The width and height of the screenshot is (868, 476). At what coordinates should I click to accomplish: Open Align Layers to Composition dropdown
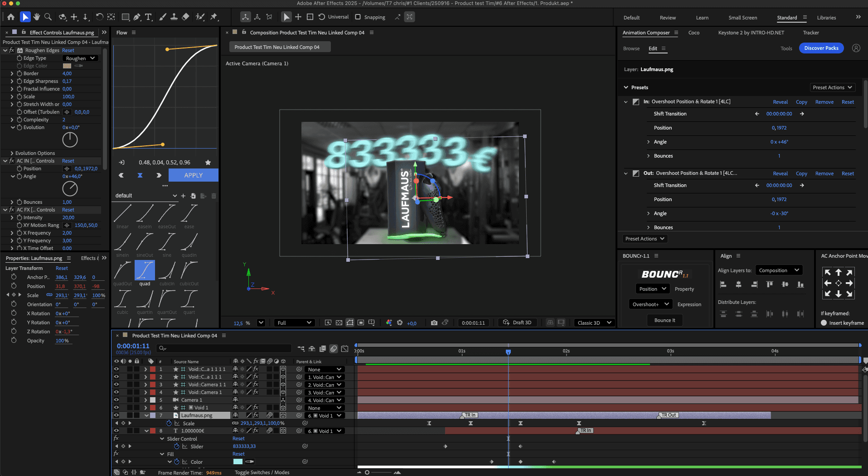tap(779, 270)
